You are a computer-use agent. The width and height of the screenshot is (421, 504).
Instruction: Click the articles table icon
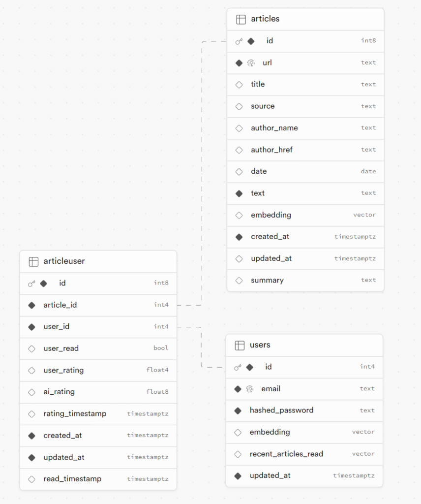click(241, 19)
